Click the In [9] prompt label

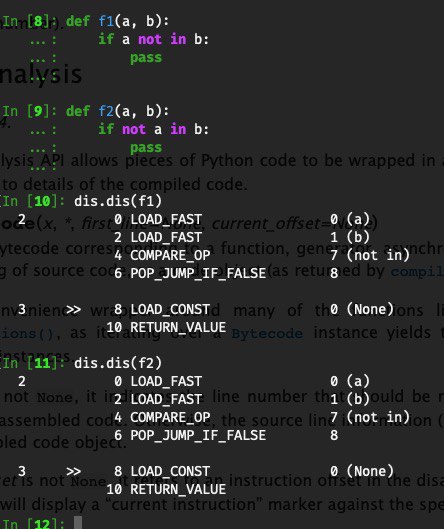[x=29, y=111]
